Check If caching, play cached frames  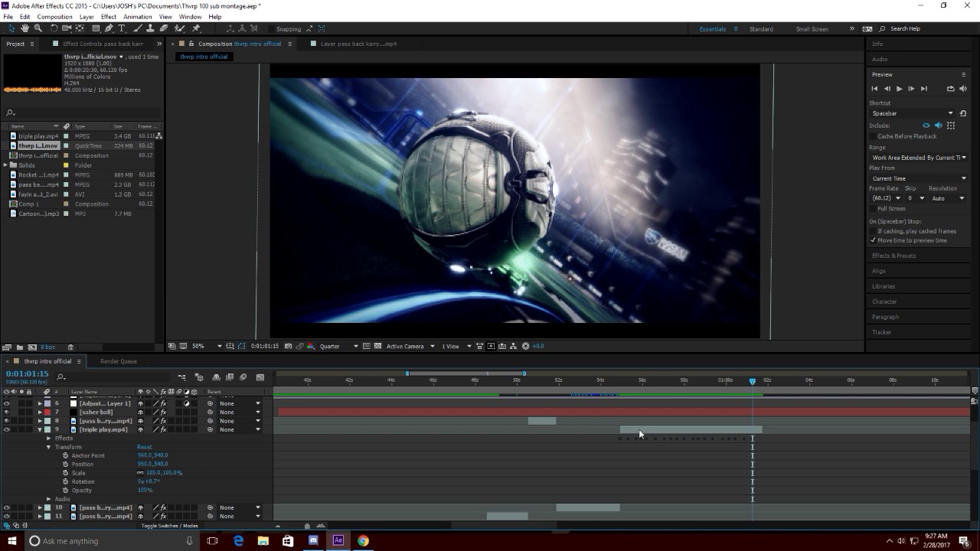(873, 231)
